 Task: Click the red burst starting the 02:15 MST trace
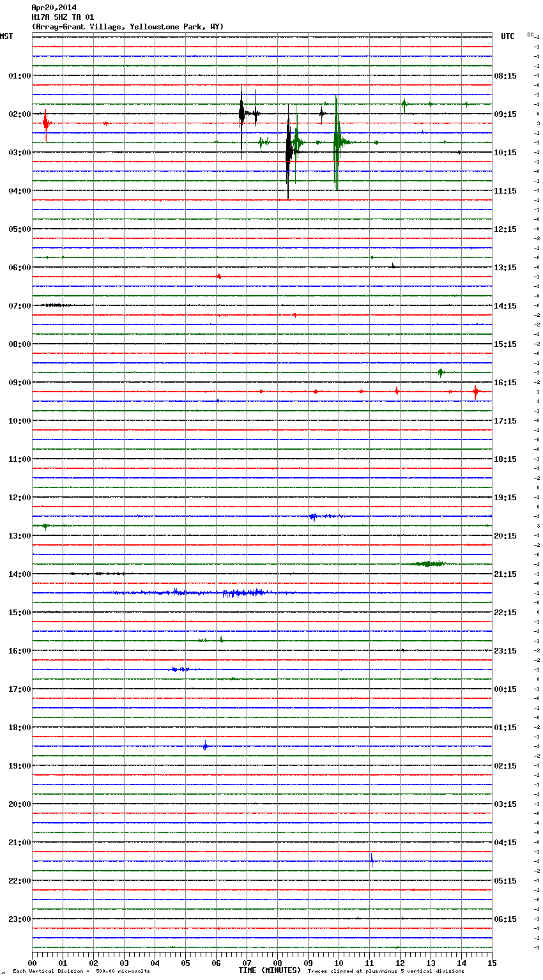tap(45, 124)
